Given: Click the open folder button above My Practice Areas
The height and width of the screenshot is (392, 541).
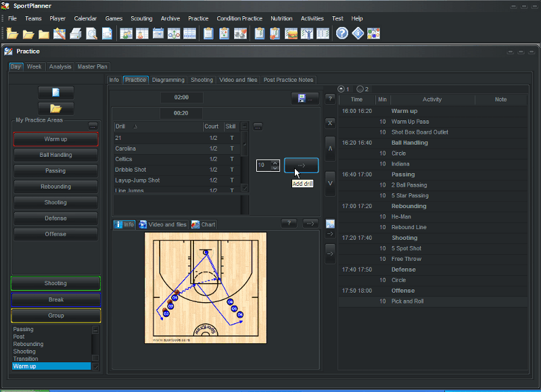Looking at the screenshot, I should 56,109.
